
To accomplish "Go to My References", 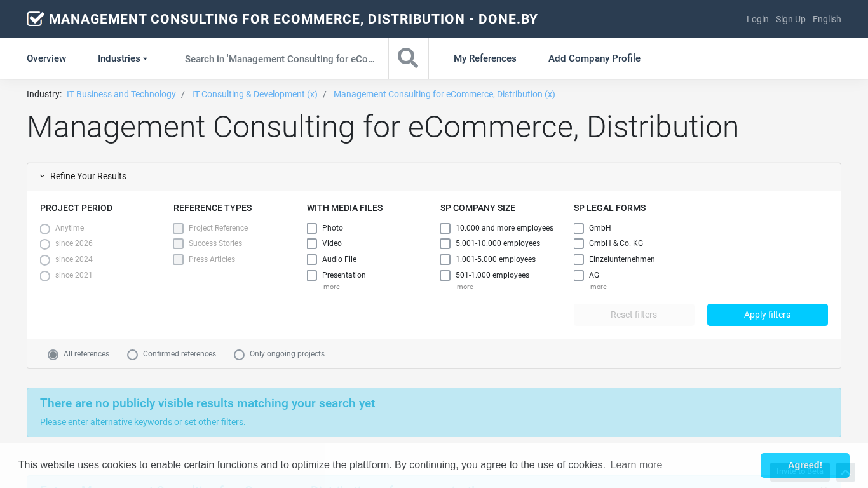I will tap(485, 58).
